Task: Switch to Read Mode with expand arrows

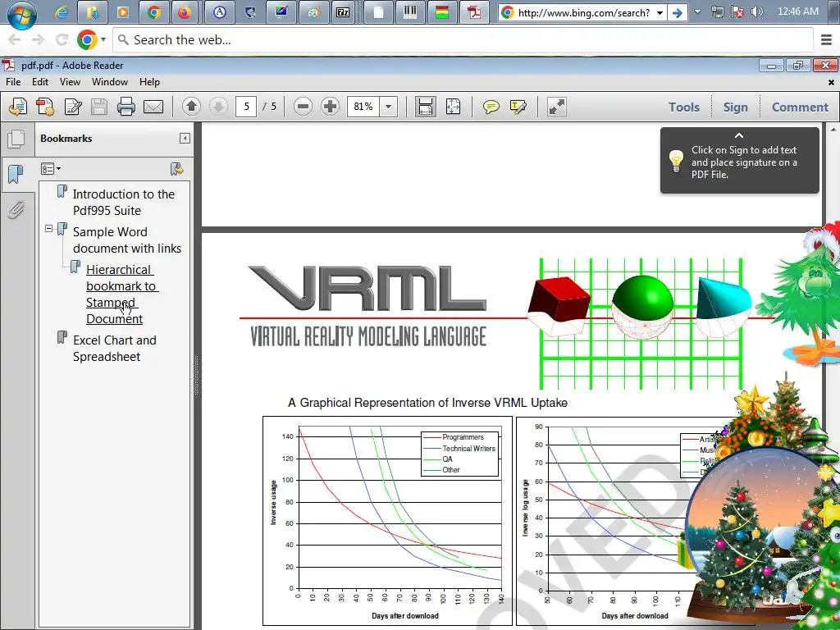Action: 557,107
